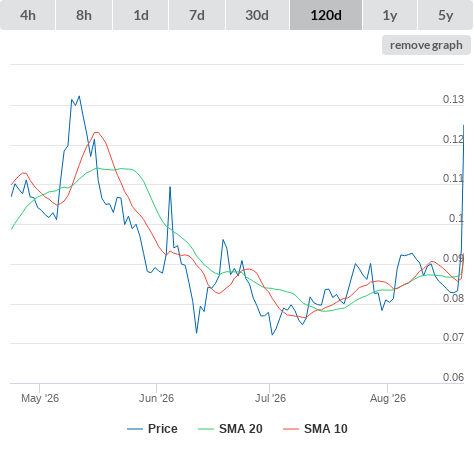This screenshot has height=455, width=474.
Task: Select the 4h time range tab
Action: pyautogui.click(x=28, y=15)
